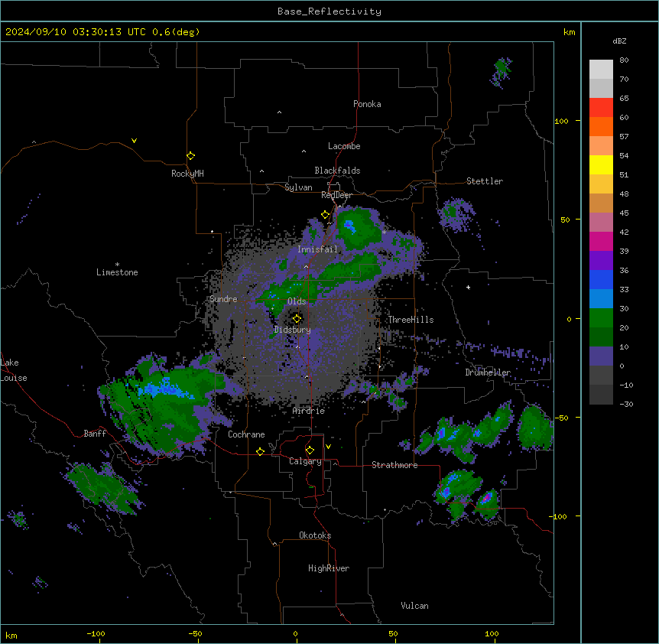This screenshot has height=644, width=659.
Task: Click the RedDeer city label
Action: [x=336, y=195]
